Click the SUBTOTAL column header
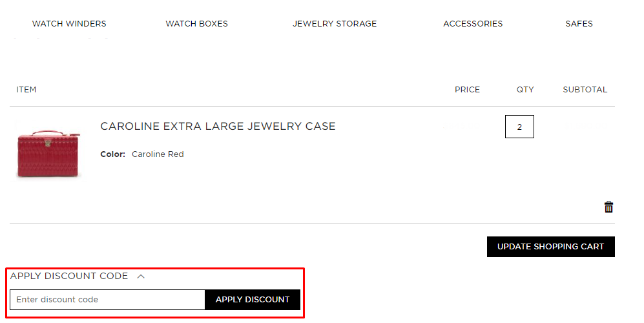This screenshot has height=323, width=644. 585,90
